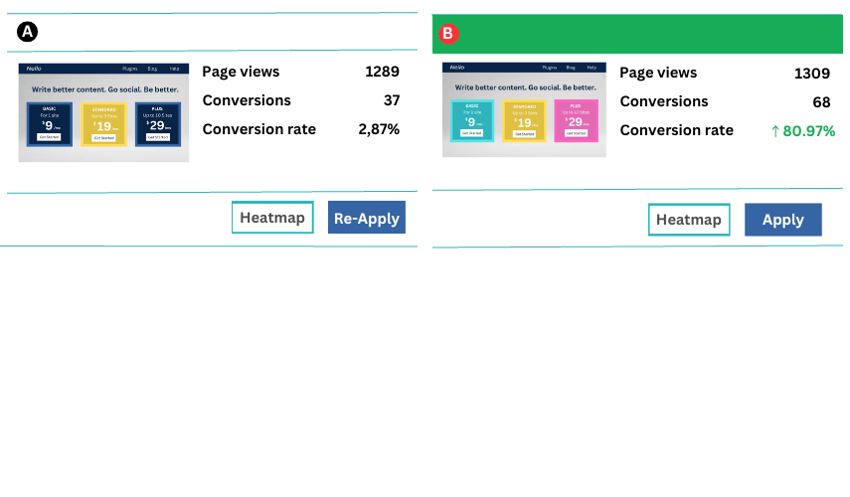Open Heatmap for variant B
The width and height of the screenshot is (850, 497).
[x=689, y=220]
